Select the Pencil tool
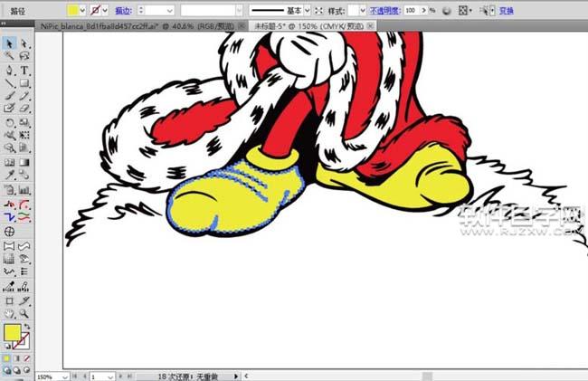The height and width of the screenshot is (381, 588). [24, 96]
